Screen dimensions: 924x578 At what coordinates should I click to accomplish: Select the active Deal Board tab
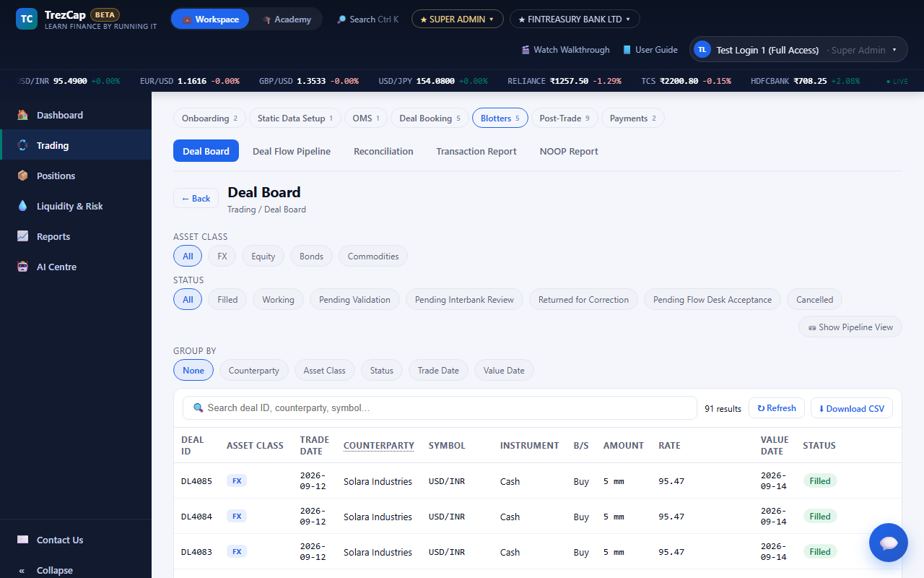(x=206, y=151)
